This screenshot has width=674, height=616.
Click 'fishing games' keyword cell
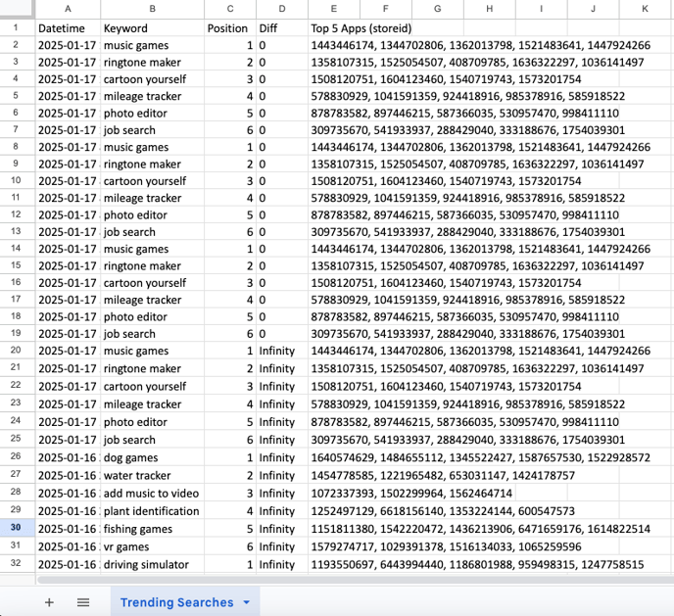(152, 529)
